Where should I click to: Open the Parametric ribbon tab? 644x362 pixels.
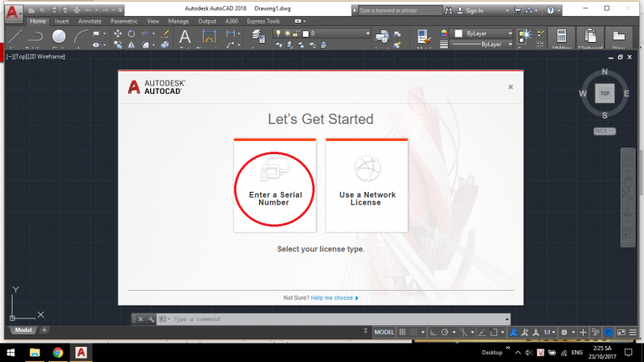[124, 20]
